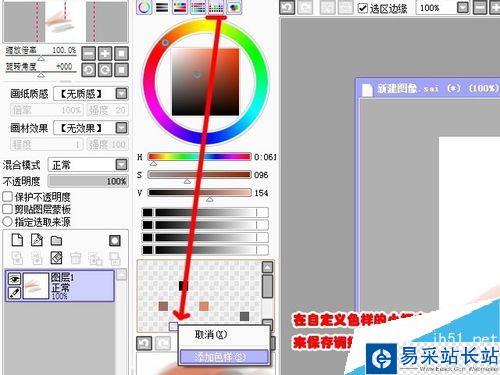The width and height of the screenshot is (500, 375).
Task: Select the 图层1 layer name
Action: click(x=62, y=277)
